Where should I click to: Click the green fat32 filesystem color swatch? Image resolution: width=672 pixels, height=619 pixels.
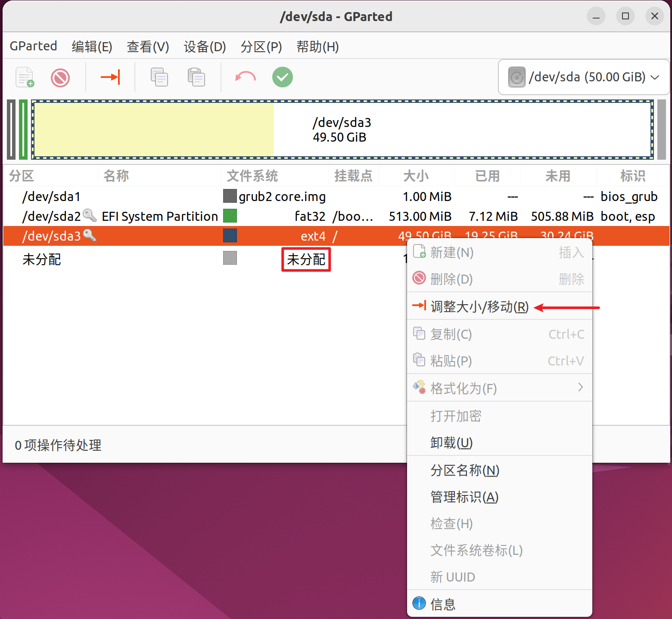point(230,216)
